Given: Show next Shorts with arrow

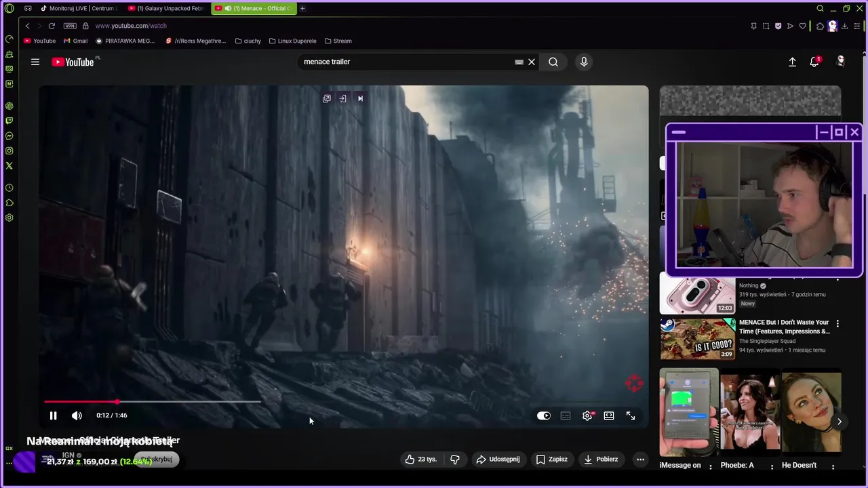Looking at the screenshot, I should (x=840, y=422).
